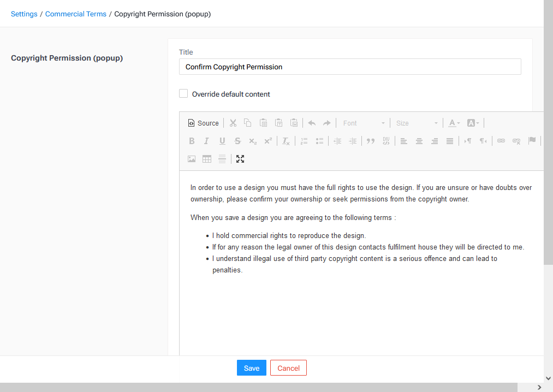Click the insert Image icon
This screenshot has height=392, width=553.
tap(192, 159)
